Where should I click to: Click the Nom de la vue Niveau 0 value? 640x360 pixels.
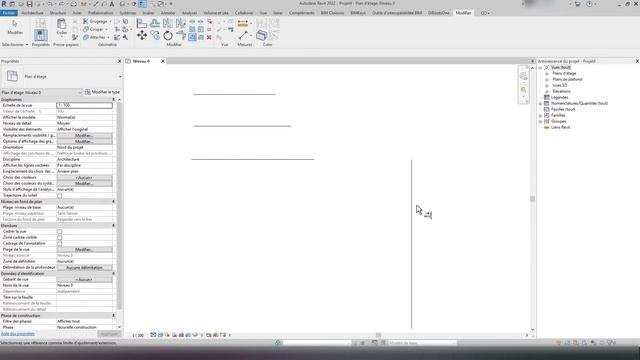(x=84, y=285)
